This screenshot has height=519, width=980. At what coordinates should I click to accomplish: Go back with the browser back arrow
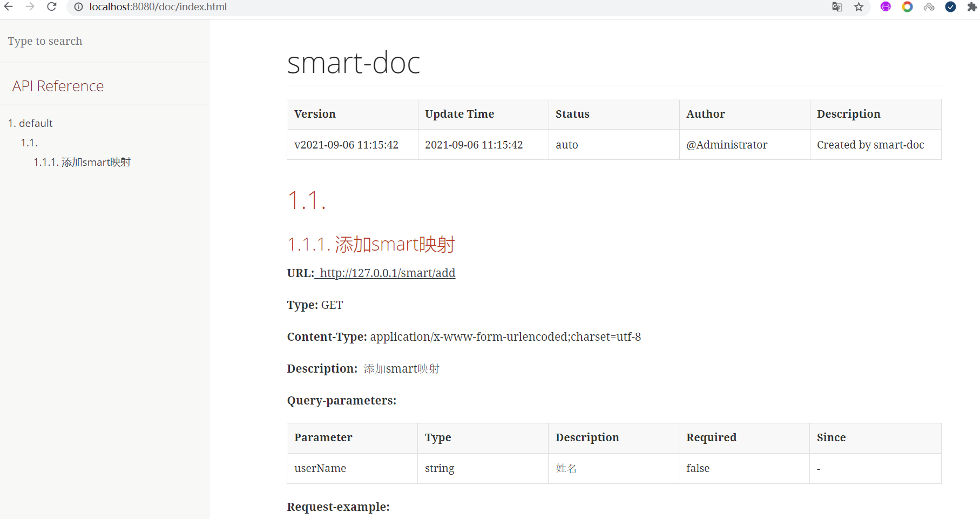tap(9, 6)
